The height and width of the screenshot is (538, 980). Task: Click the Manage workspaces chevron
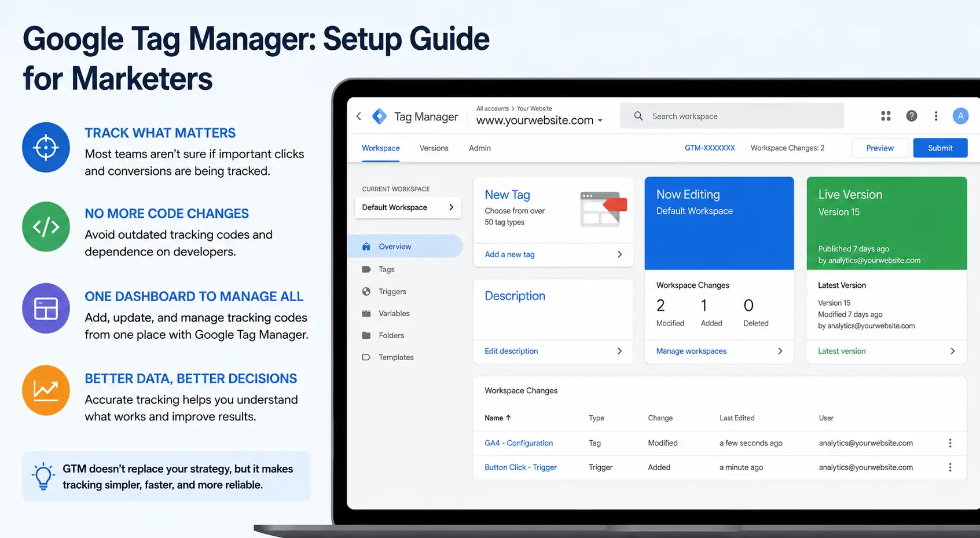(x=780, y=351)
